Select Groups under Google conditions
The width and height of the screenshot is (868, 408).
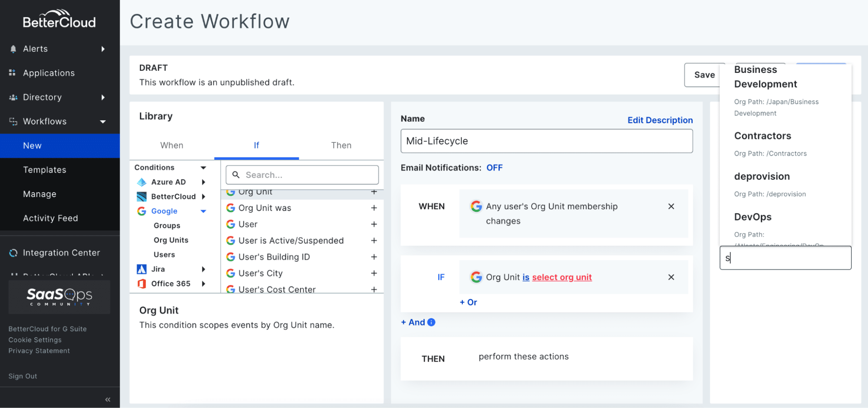tap(167, 226)
